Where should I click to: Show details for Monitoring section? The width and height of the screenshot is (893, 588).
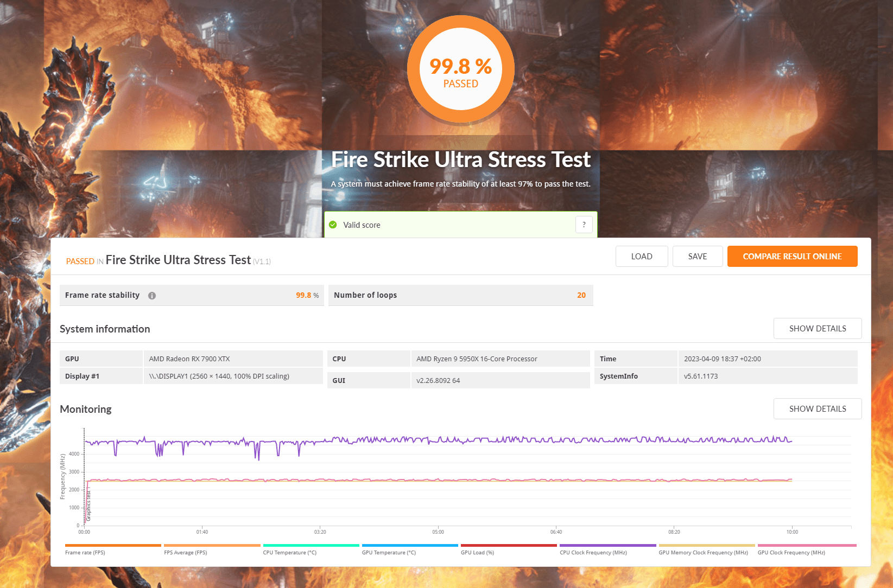pos(818,409)
